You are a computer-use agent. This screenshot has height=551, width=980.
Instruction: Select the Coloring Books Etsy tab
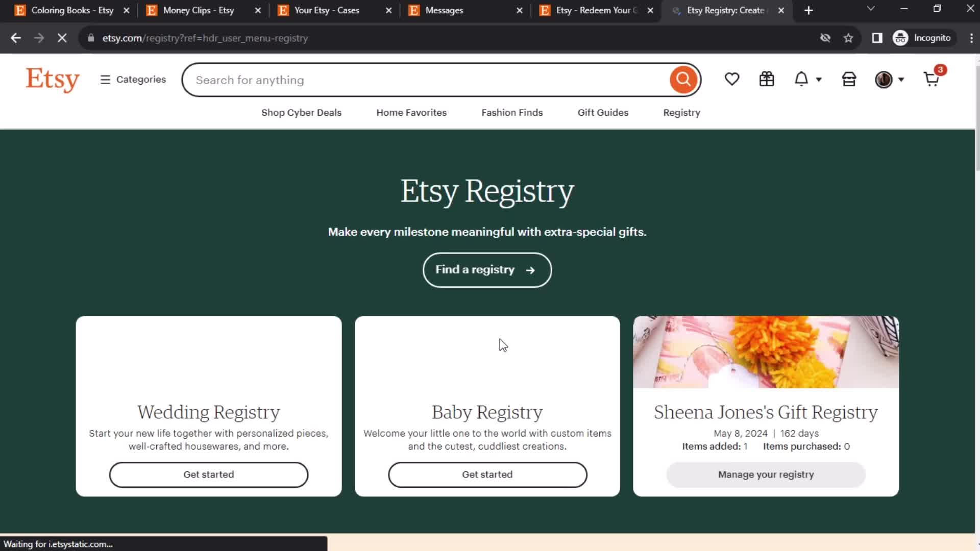pyautogui.click(x=67, y=10)
